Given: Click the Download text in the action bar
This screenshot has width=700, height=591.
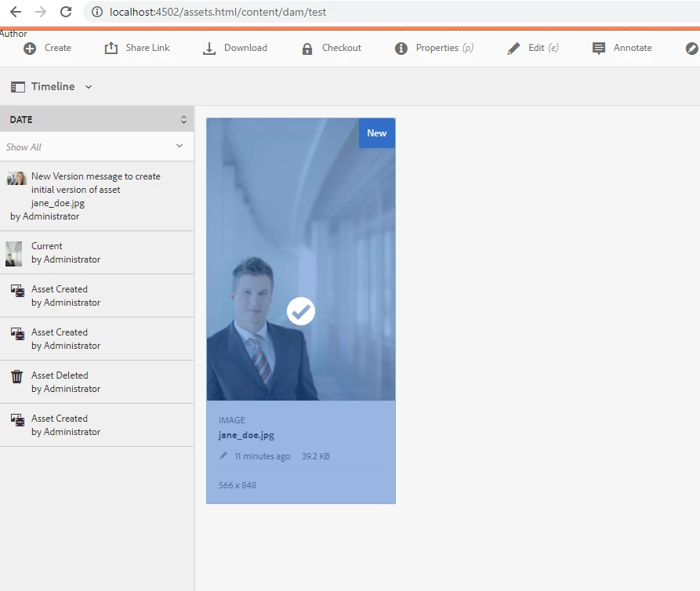Looking at the screenshot, I should click(x=245, y=48).
